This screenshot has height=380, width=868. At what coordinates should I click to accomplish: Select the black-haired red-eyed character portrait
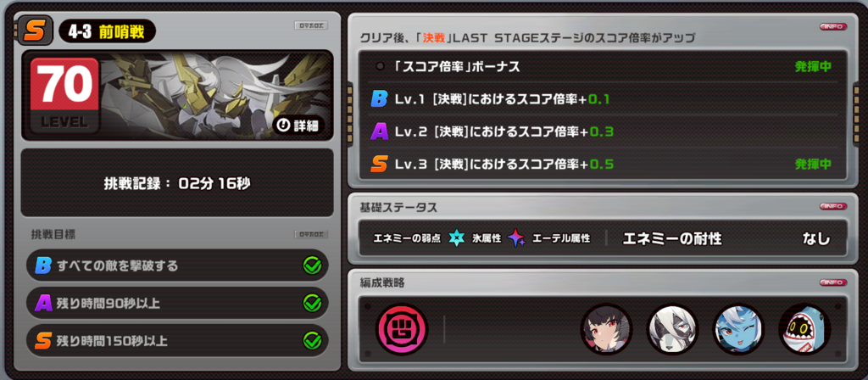coord(606,329)
